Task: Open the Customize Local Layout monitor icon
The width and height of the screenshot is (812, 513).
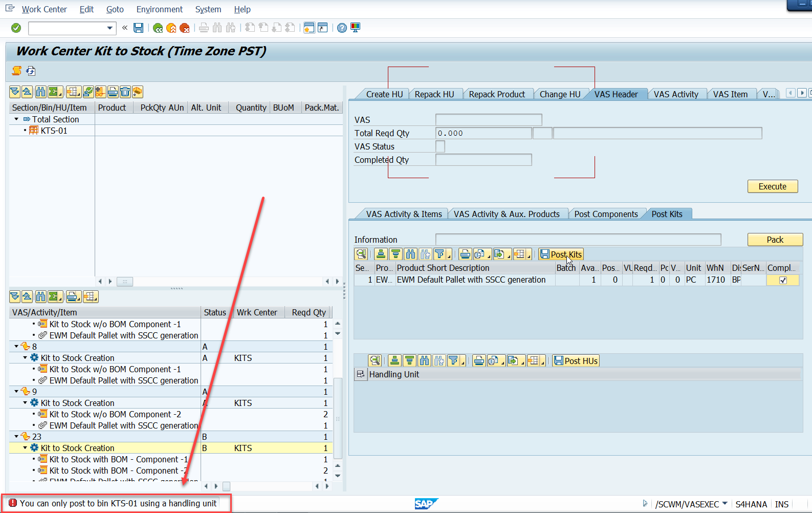Action: [x=355, y=28]
